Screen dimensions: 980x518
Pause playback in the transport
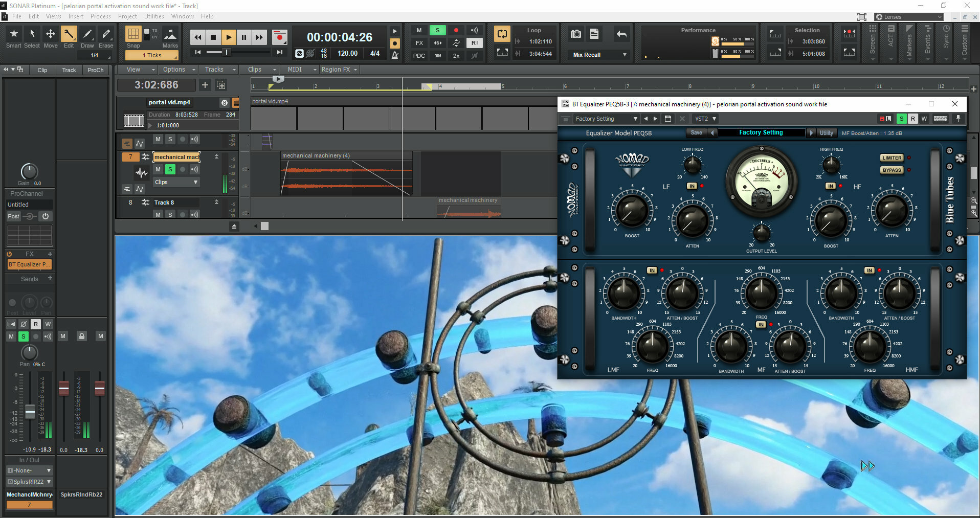(x=244, y=37)
